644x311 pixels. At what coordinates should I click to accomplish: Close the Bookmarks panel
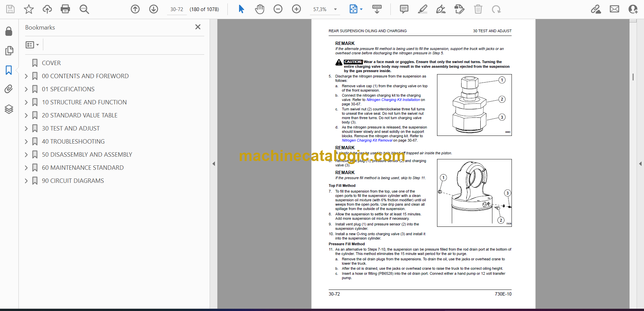[x=198, y=27]
